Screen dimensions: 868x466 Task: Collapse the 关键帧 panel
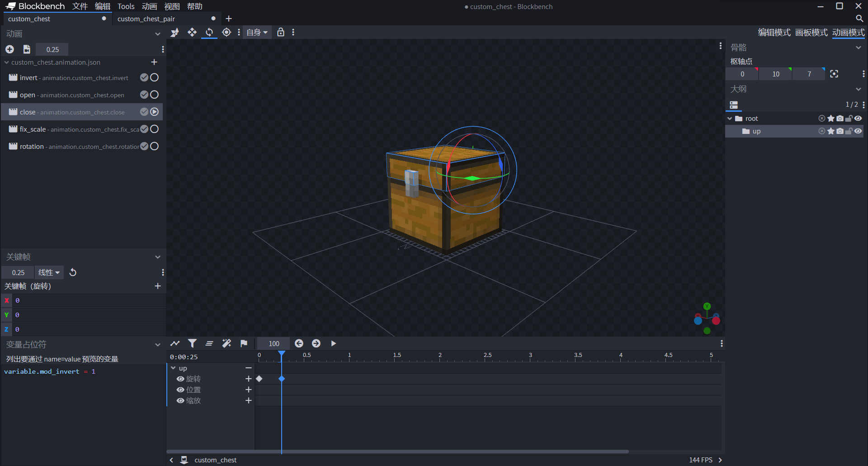tap(158, 257)
